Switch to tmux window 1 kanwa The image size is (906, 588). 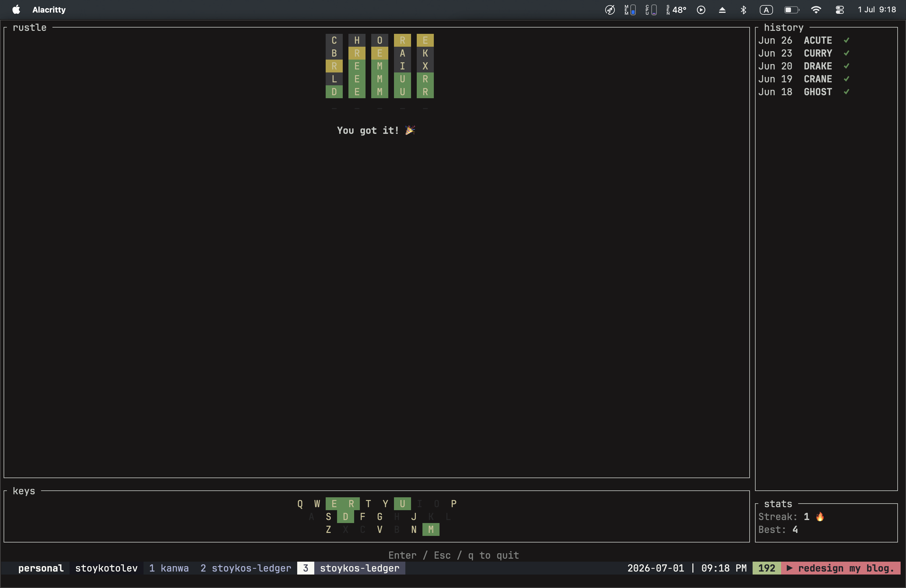[x=169, y=568]
